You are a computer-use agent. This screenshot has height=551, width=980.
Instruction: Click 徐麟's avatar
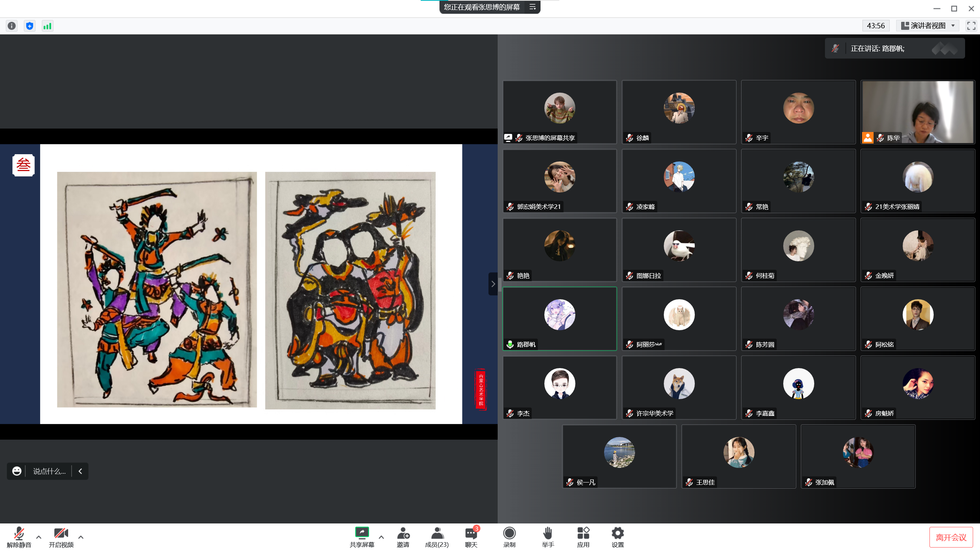point(679,108)
